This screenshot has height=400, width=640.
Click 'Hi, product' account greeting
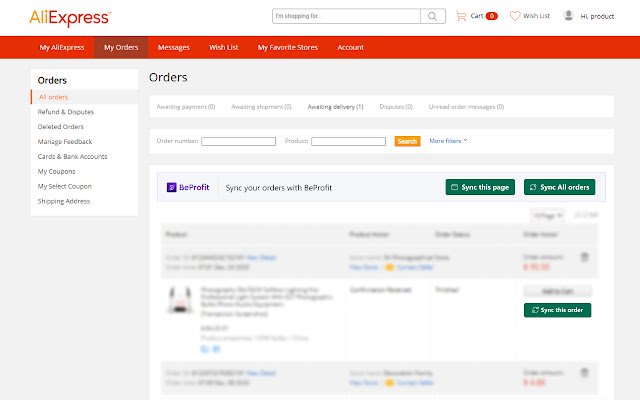[x=597, y=16]
